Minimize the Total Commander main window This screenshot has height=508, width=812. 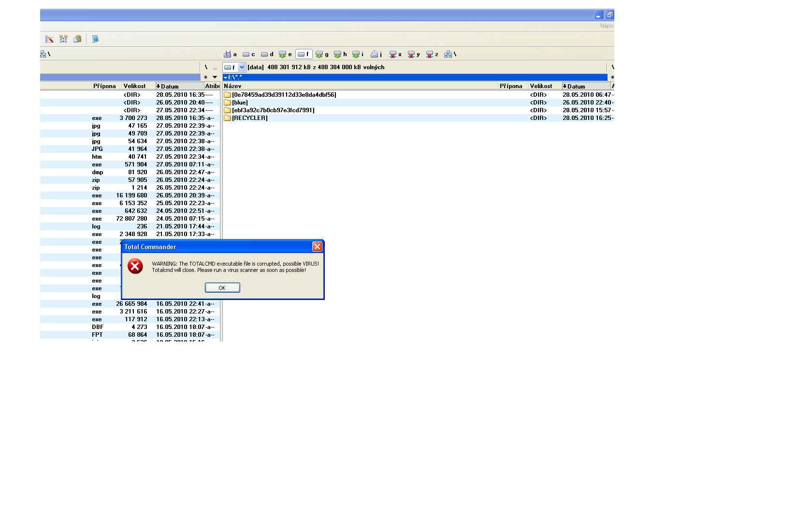pos(599,15)
